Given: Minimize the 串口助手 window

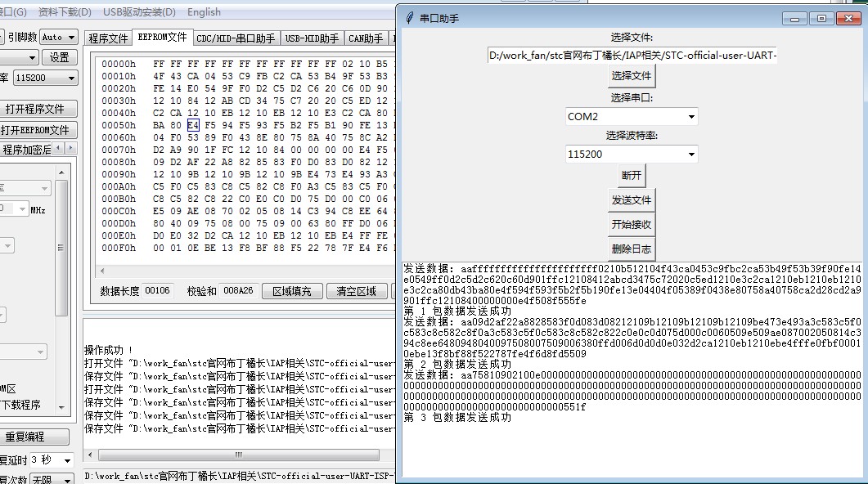Looking at the screenshot, I should (x=794, y=19).
